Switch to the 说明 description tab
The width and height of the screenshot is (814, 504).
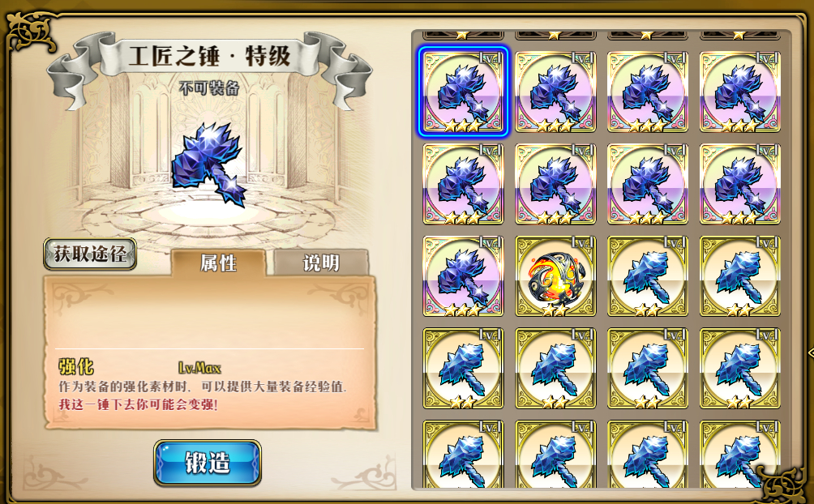tap(321, 263)
